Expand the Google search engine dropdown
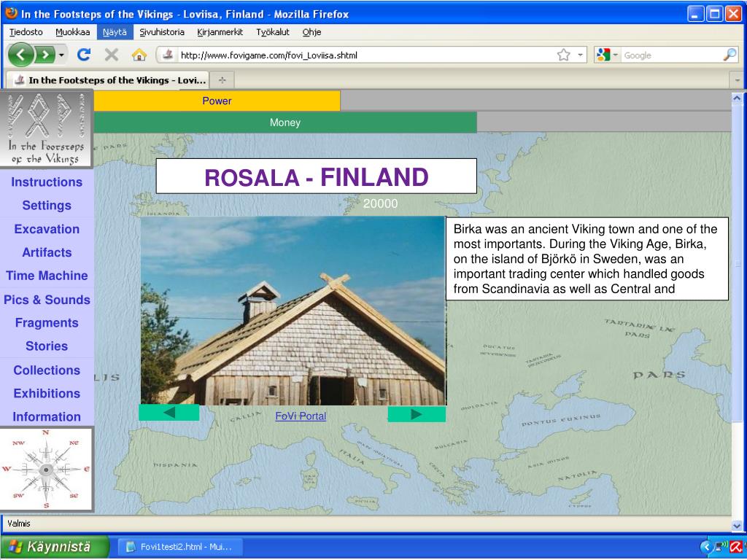This screenshot has width=747, height=560. click(x=608, y=55)
